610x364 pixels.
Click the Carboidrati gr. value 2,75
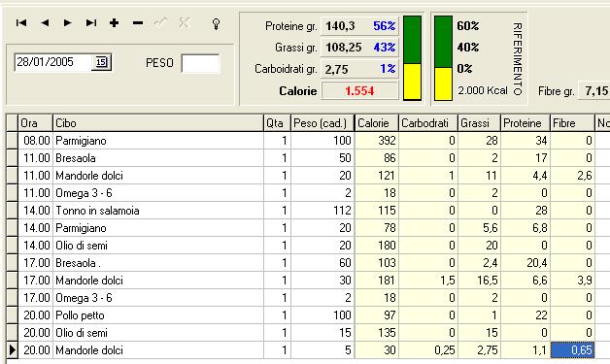(x=336, y=69)
